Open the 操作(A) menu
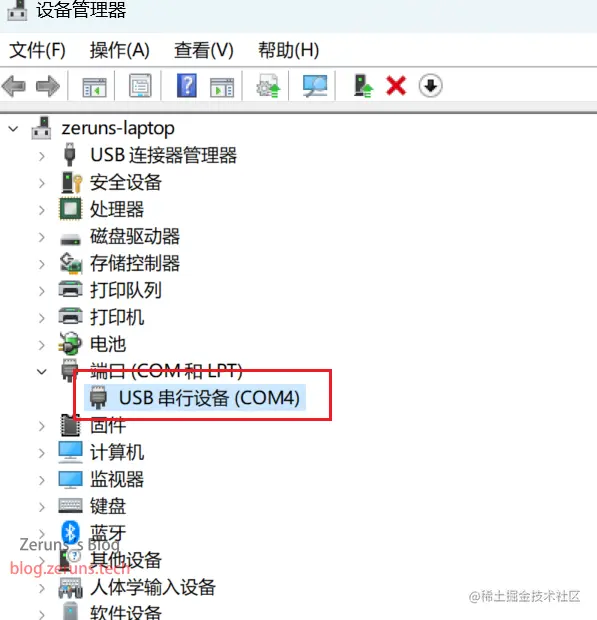The width and height of the screenshot is (597, 620). tap(119, 50)
